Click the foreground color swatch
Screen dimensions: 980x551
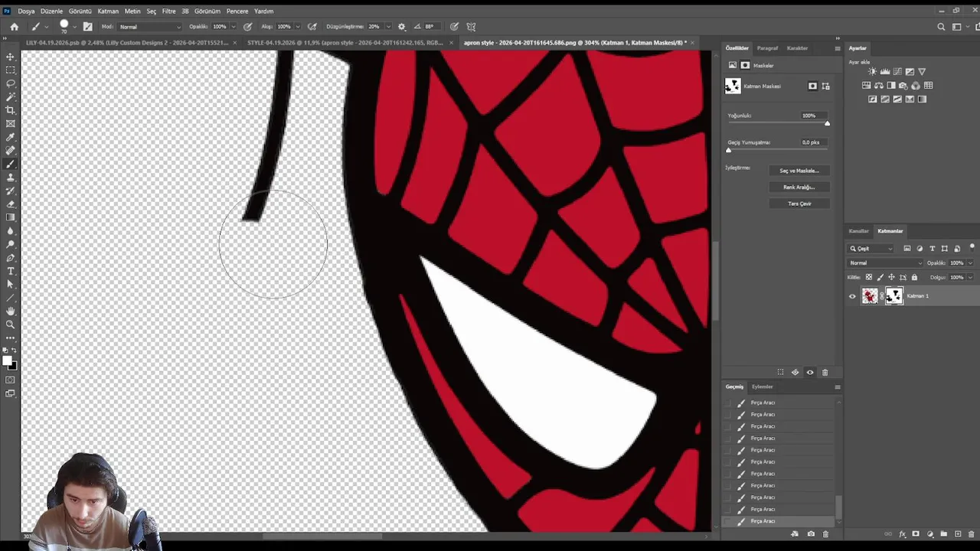[7, 360]
